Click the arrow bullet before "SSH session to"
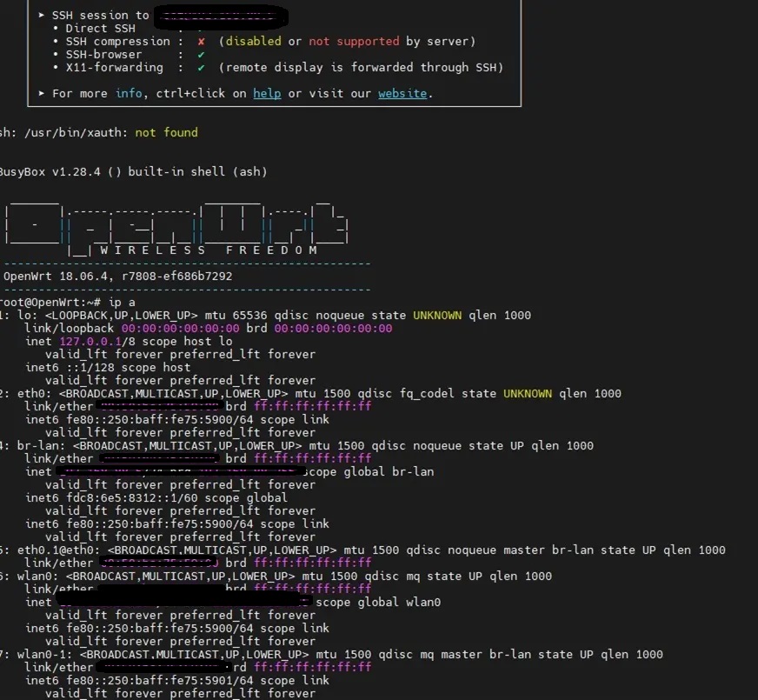Viewport: 758px width, 700px height. [x=42, y=15]
